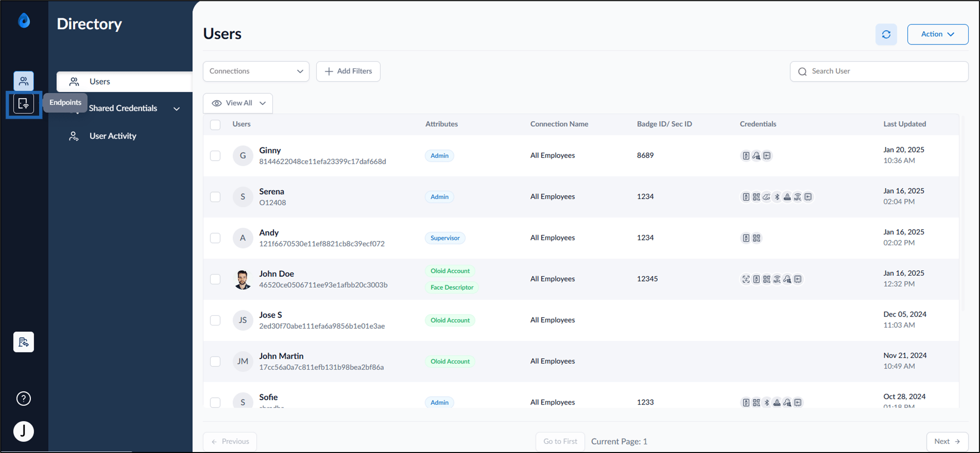
Task: Click Ginny's key credential icon
Action: click(x=757, y=156)
